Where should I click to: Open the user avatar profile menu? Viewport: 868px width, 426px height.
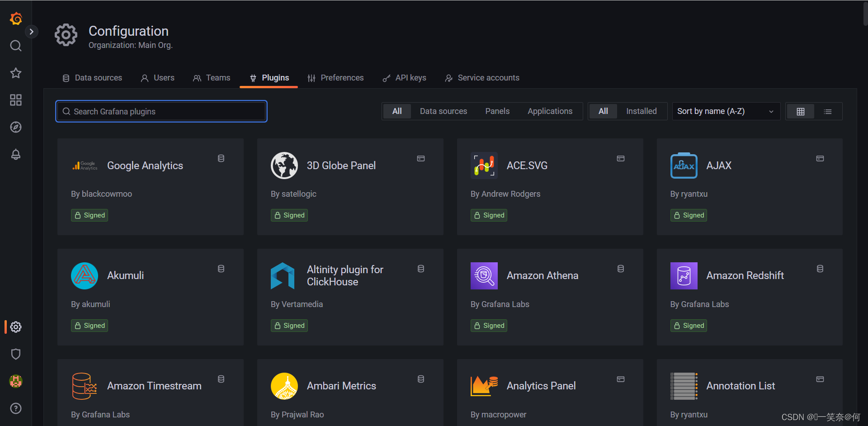click(16, 381)
